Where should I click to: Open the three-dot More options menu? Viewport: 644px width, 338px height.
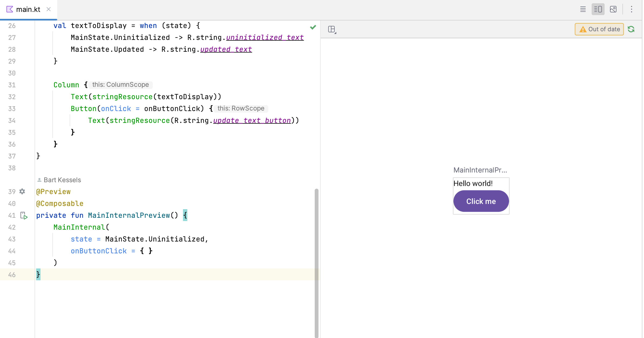pos(632,9)
